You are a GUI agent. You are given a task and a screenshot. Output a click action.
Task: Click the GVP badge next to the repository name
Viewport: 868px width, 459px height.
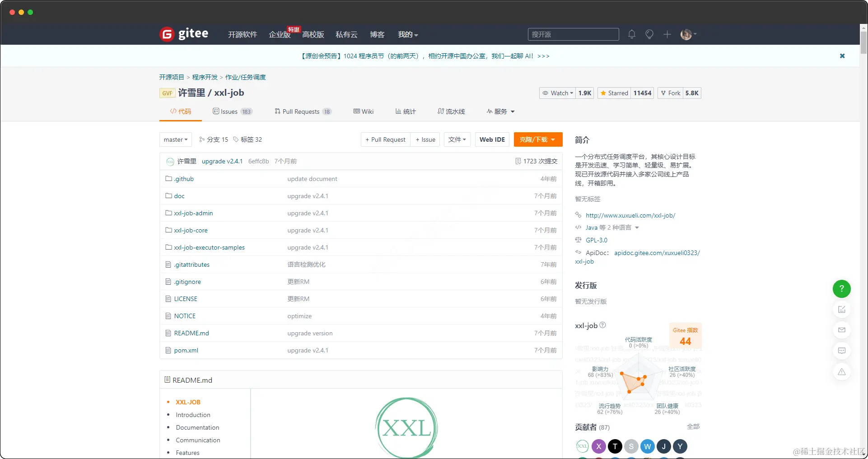point(167,93)
